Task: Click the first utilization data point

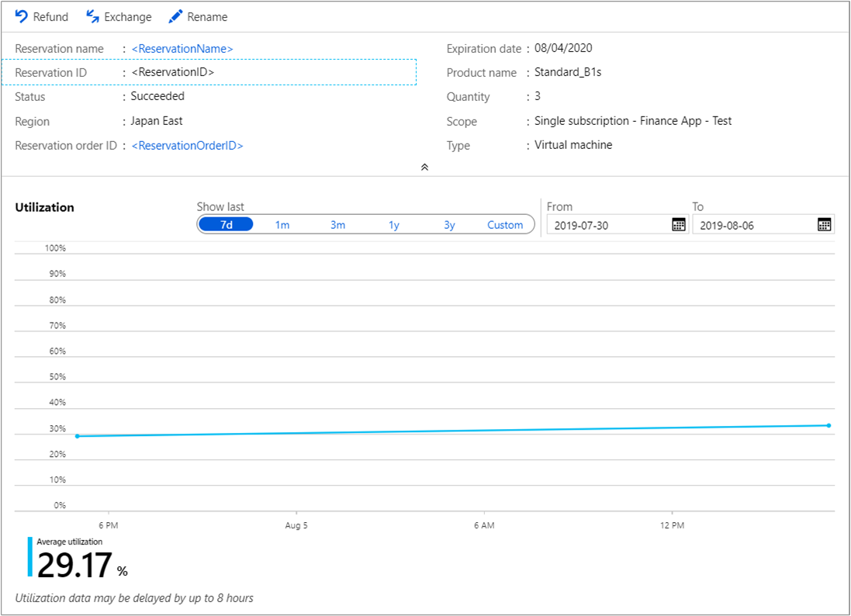Action: [77, 436]
